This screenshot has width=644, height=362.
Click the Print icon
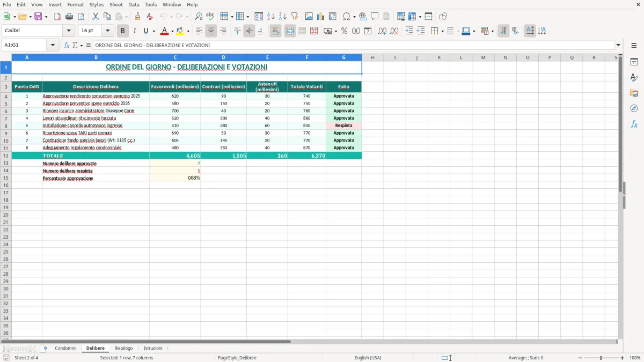[69, 17]
